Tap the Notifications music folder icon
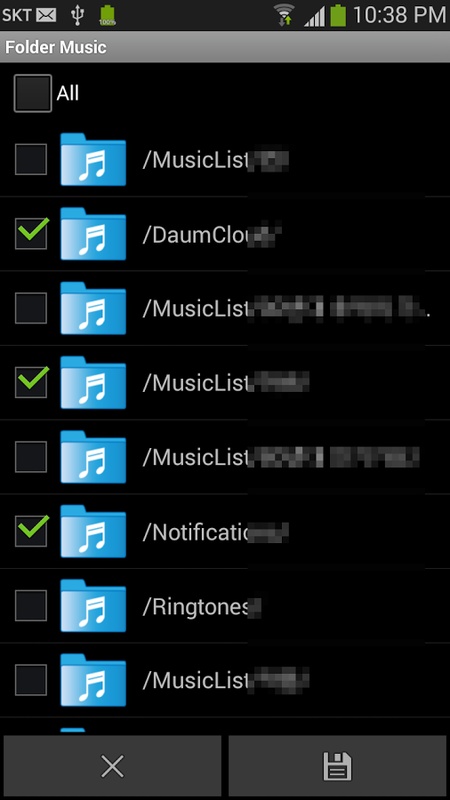The height and width of the screenshot is (800, 450). [93, 532]
